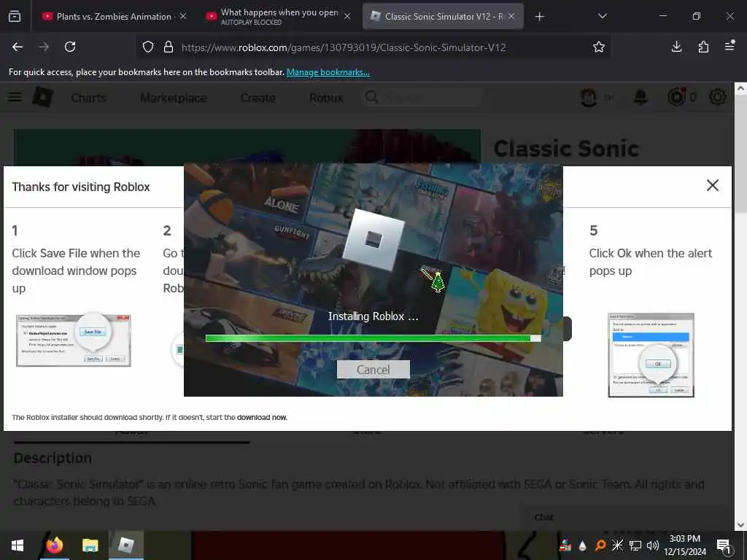The width and height of the screenshot is (747, 560).
Task: Click the Ok alert step thumbnail
Action: 651,355
